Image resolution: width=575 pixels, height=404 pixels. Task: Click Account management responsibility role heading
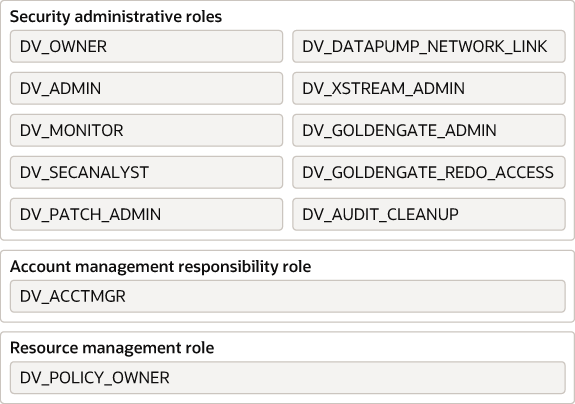pyautogui.click(x=161, y=267)
